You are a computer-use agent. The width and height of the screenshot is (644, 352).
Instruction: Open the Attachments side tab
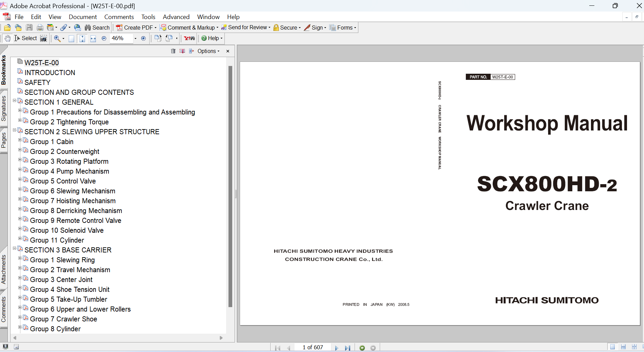[4, 269]
